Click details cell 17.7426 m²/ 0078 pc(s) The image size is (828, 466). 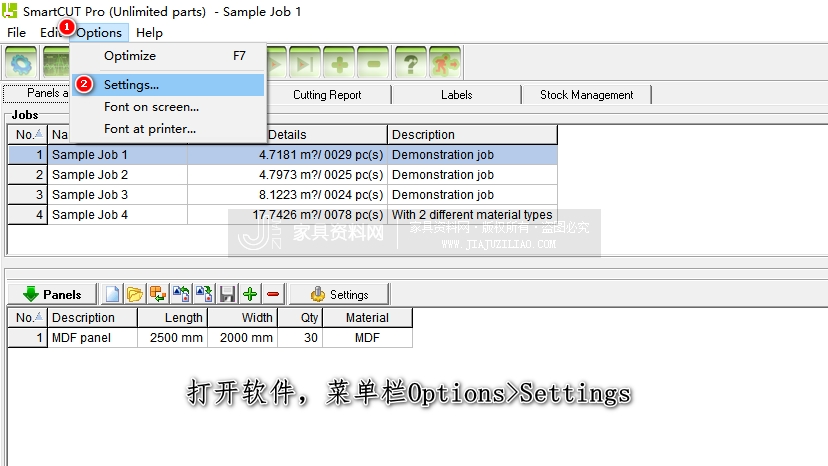pyautogui.click(x=287, y=215)
